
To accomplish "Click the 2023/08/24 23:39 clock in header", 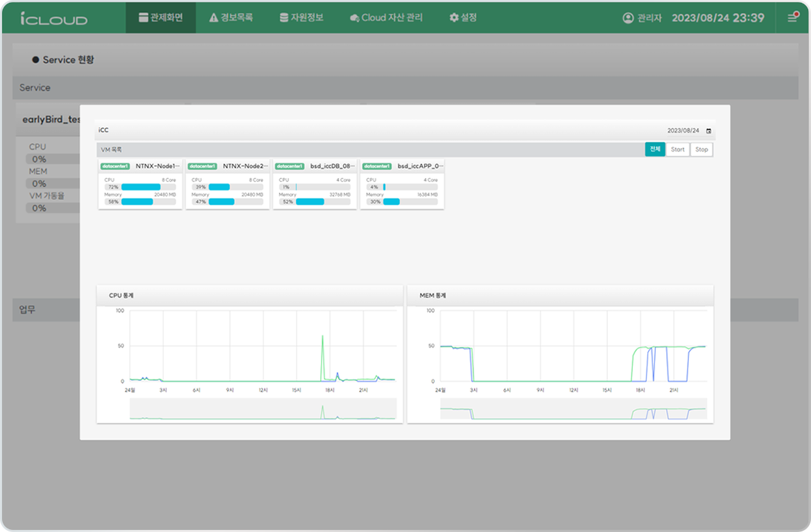I will click(718, 18).
